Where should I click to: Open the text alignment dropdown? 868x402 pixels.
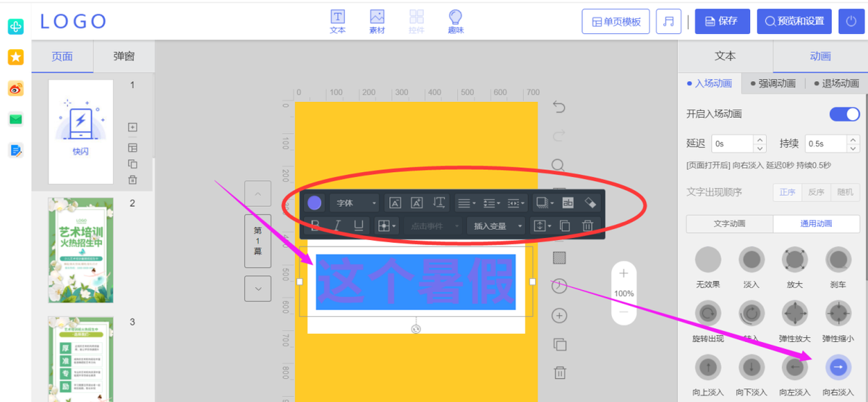coord(466,203)
